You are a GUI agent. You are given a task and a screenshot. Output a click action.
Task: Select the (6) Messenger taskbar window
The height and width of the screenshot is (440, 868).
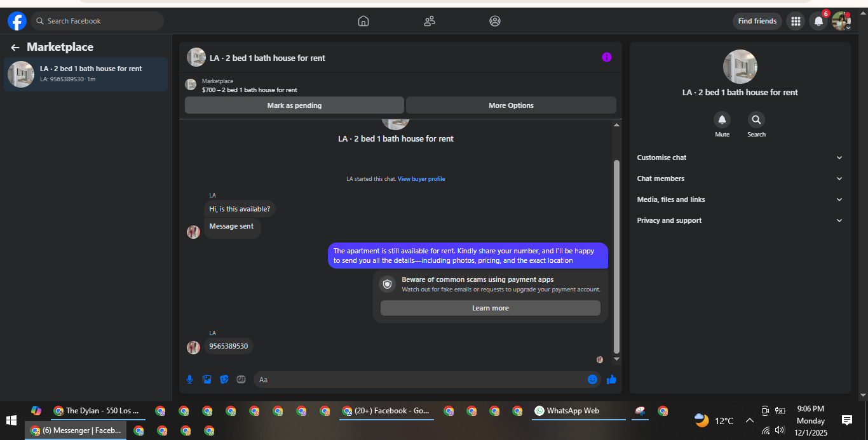[76, 430]
